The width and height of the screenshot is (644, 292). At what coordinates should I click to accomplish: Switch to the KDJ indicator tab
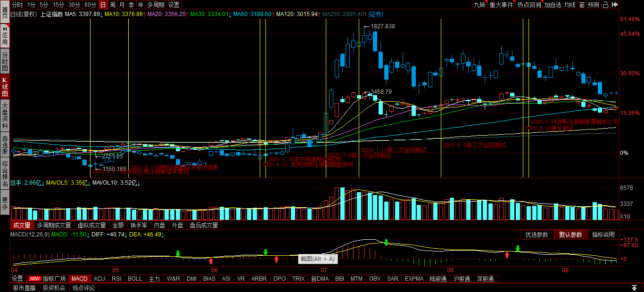pos(99,279)
